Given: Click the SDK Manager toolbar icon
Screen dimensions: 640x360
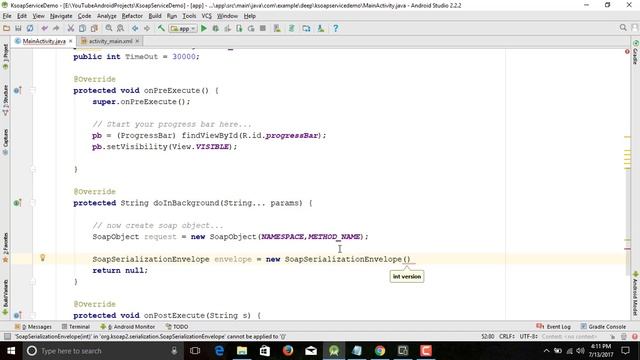Looking at the screenshot, I should pyautogui.click(x=321, y=28).
